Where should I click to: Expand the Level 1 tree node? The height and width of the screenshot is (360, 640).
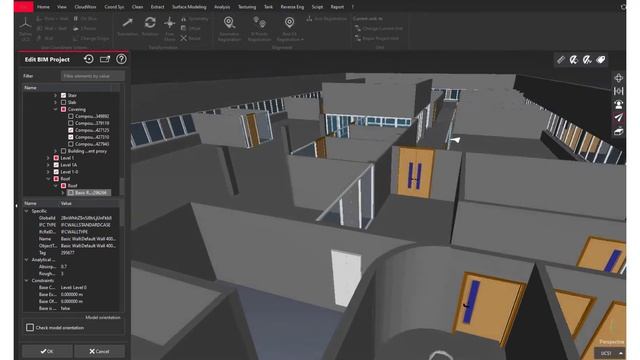click(48, 158)
